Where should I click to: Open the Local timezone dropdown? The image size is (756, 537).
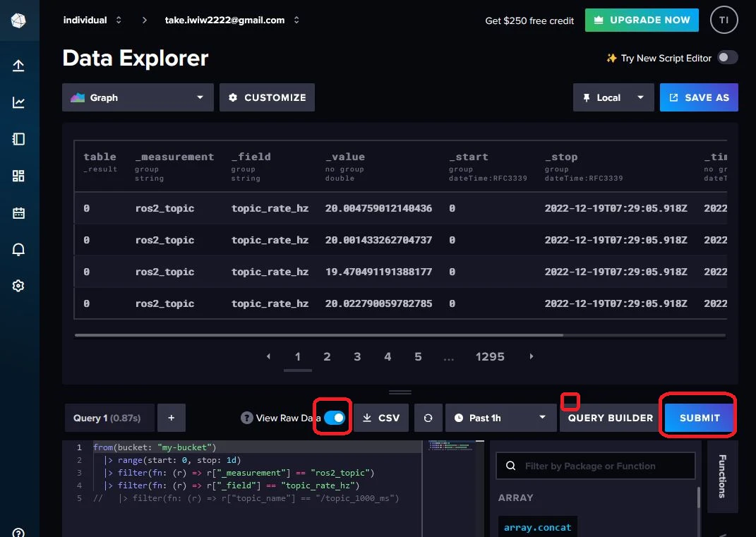click(613, 97)
